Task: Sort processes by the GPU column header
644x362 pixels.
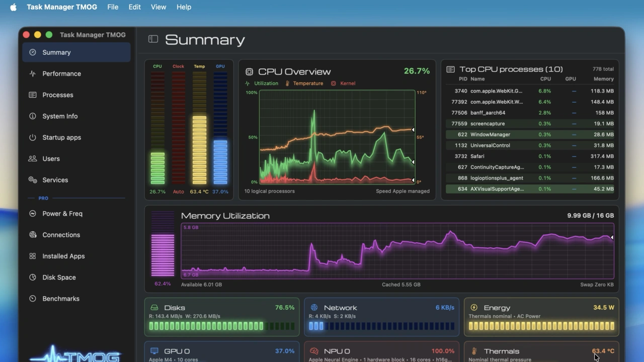Action: point(571,79)
